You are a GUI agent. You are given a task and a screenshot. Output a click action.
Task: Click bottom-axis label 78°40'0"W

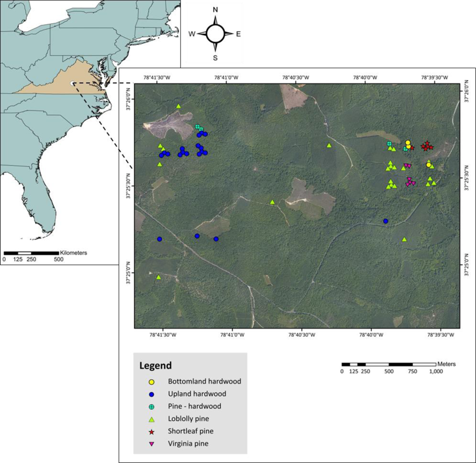[x=372, y=335]
